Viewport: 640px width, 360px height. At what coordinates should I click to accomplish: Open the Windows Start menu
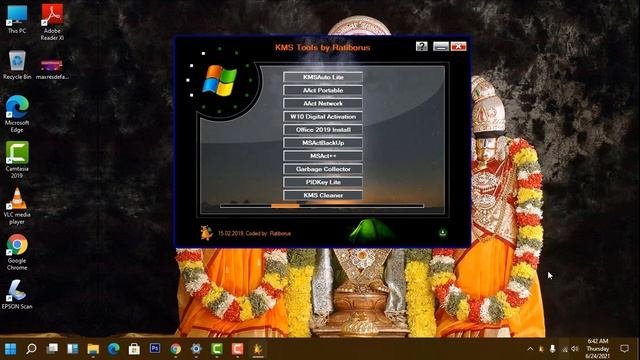[x=11, y=349]
